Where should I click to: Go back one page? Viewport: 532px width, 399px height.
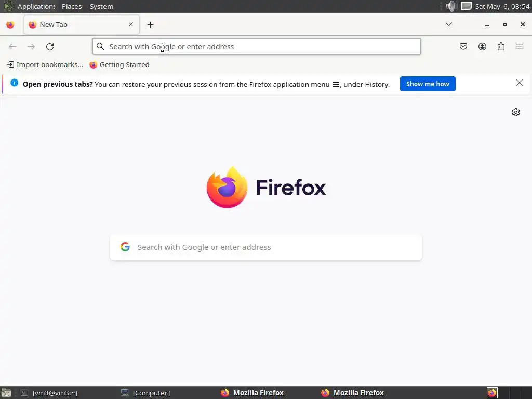point(12,46)
